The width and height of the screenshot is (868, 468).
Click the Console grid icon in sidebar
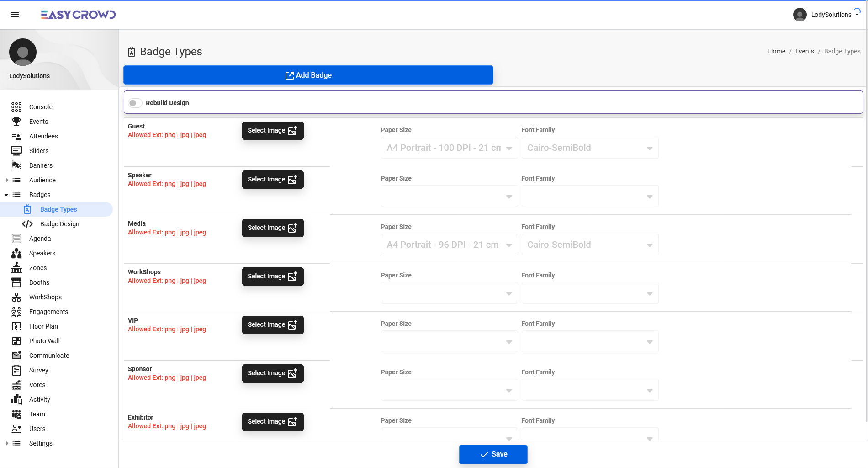point(16,107)
